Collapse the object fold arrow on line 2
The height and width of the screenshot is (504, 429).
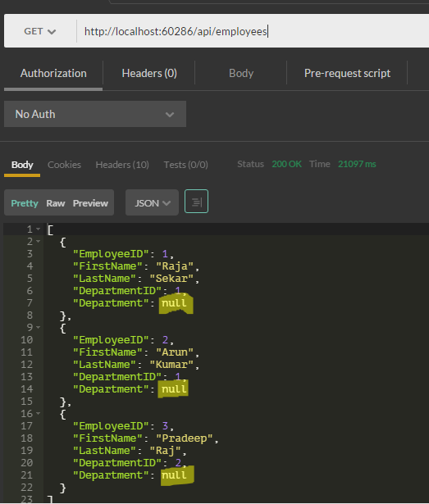(39, 242)
